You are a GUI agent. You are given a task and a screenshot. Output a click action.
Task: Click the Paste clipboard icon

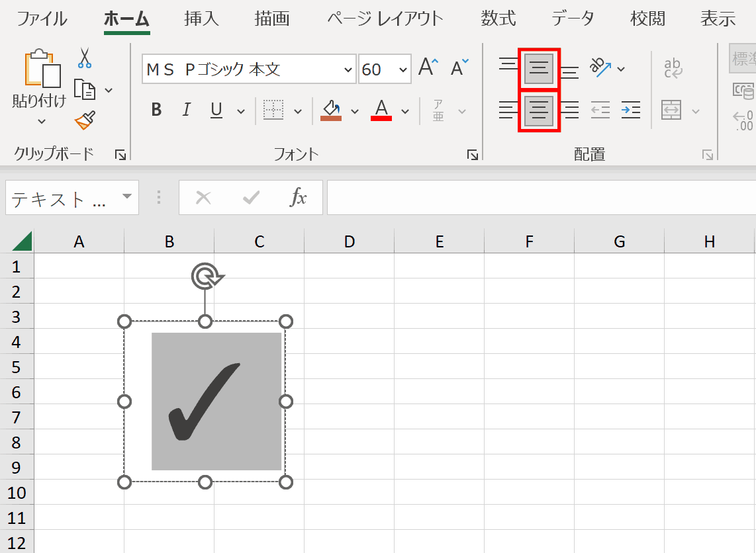pyautogui.click(x=42, y=68)
